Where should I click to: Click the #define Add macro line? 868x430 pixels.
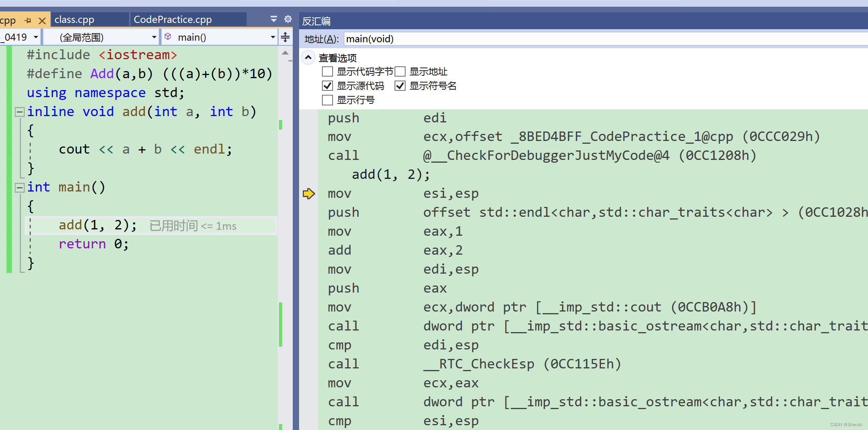click(x=150, y=74)
